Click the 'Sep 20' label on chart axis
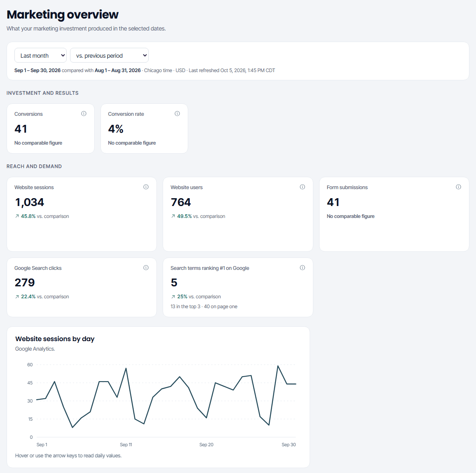This screenshot has height=473, width=476. pos(206,445)
